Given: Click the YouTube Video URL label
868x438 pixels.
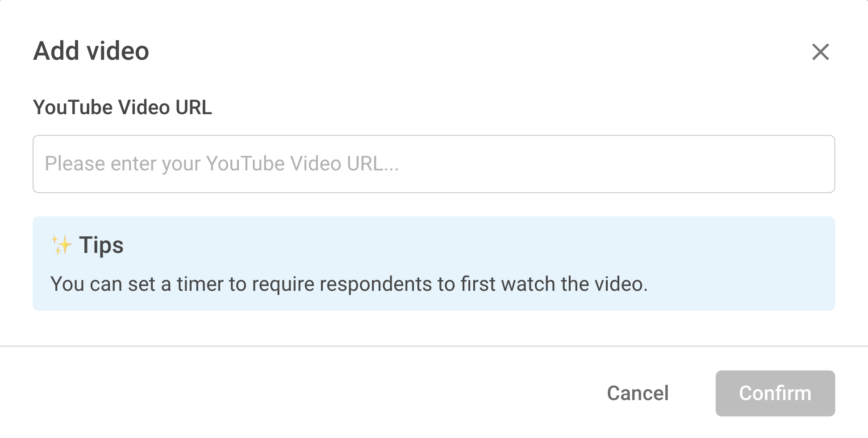Looking at the screenshot, I should pyautogui.click(x=123, y=107).
